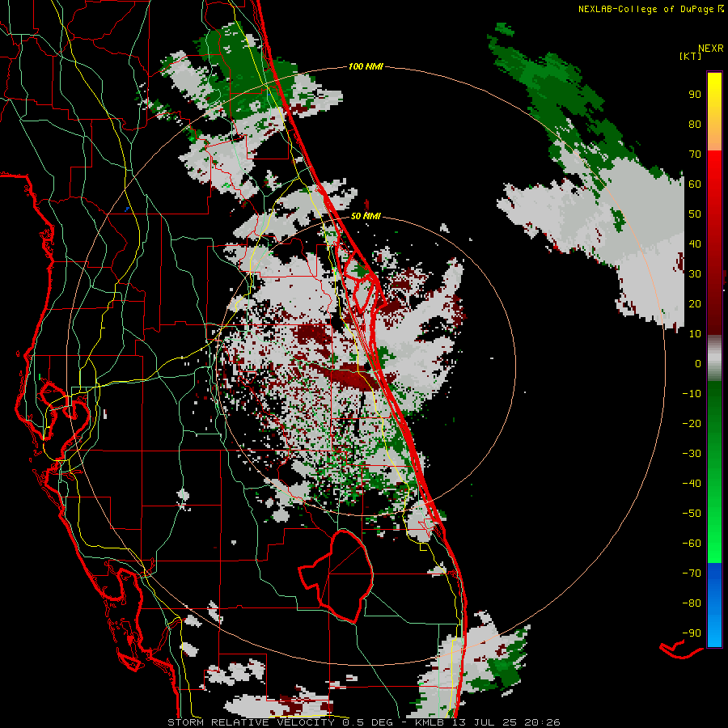Click the 0 value on the velocity scale
Viewport: 728px width, 728px height.
coord(698,363)
